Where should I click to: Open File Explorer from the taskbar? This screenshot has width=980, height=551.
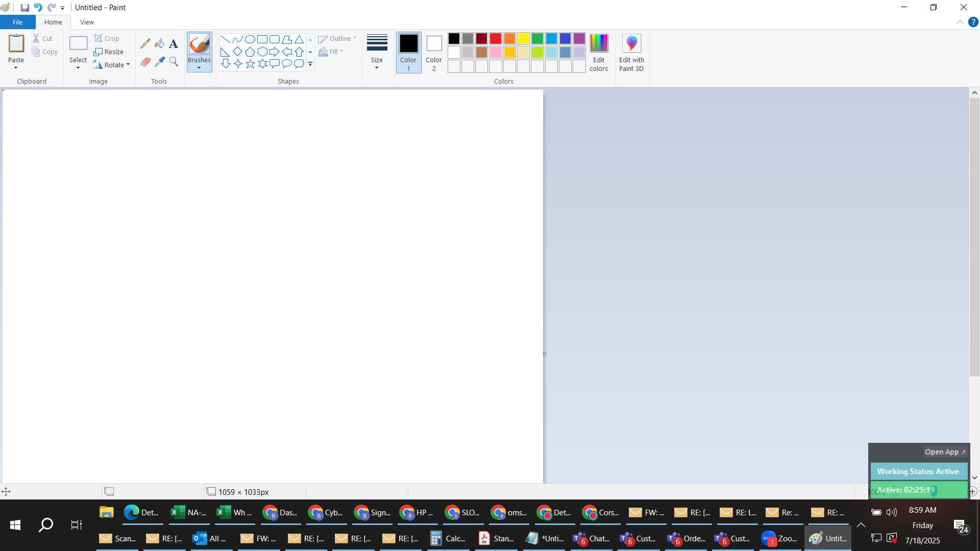coord(106,512)
